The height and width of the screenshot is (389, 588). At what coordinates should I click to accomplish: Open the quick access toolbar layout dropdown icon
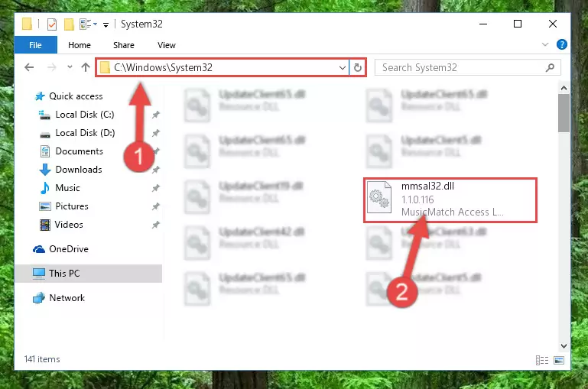tap(89, 24)
